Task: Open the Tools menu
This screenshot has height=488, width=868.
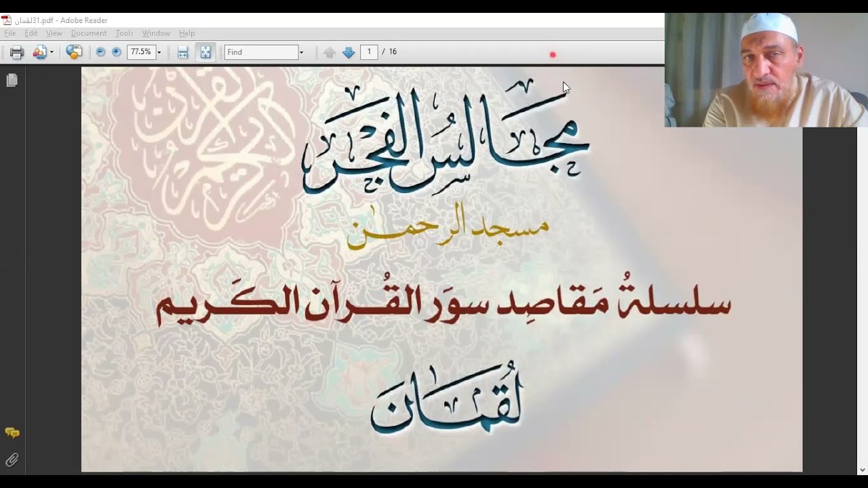Action: coord(124,33)
